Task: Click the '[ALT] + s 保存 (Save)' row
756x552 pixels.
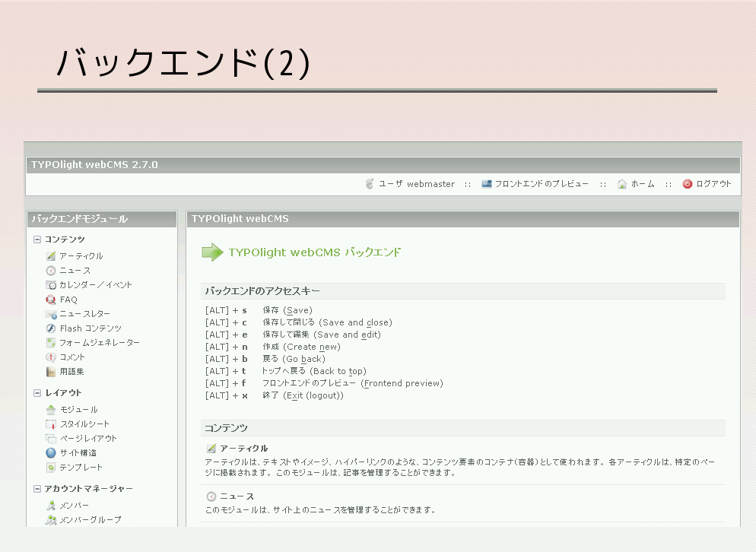Action: click(x=259, y=310)
